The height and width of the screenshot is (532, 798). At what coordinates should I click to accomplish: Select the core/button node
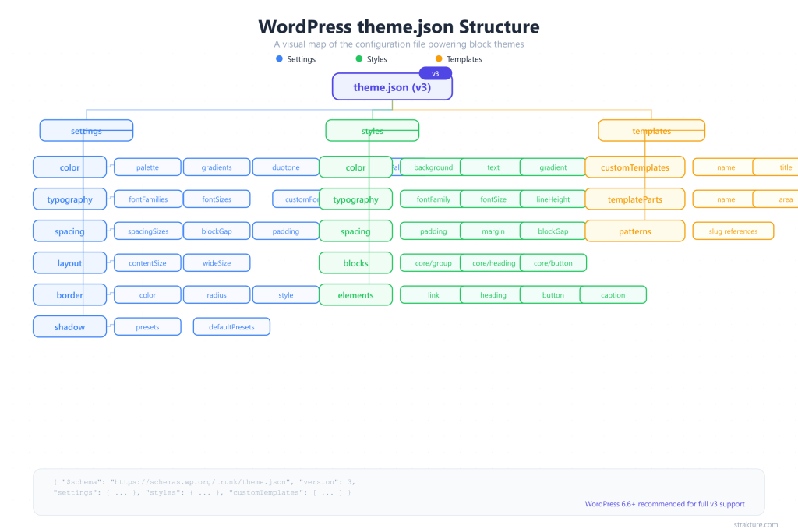pyautogui.click(x=553, y=263)
